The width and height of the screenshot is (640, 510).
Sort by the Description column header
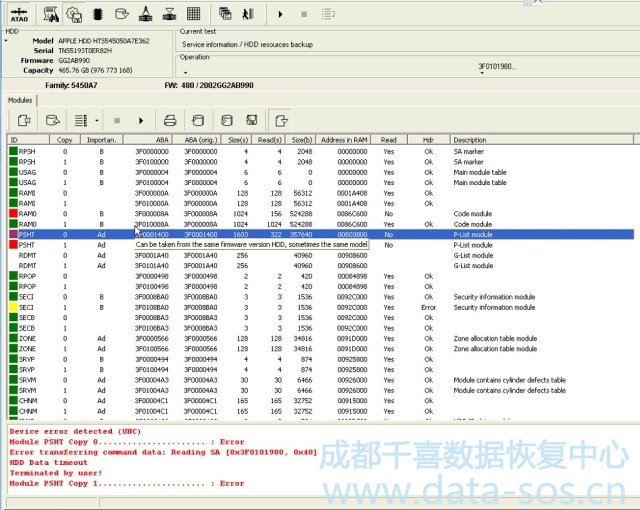click(542, 140)
